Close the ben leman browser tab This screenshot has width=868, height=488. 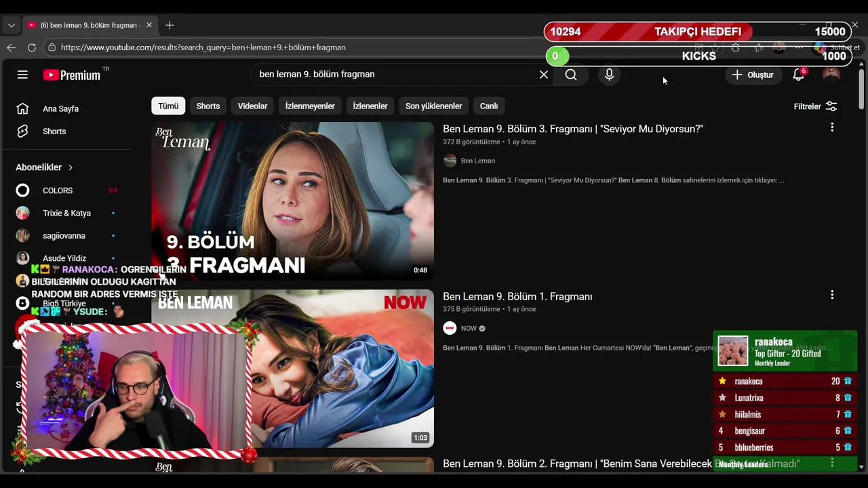point(149,25)
